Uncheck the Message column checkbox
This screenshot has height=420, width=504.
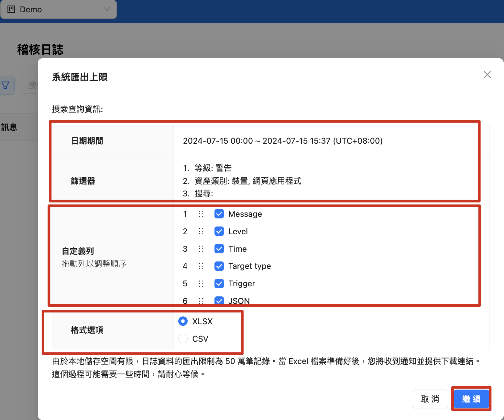click(219, 214)
